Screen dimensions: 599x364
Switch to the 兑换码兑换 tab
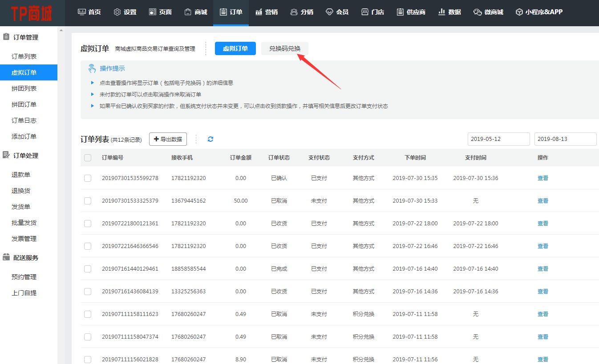pyautogui.click(x=285, y=48)
